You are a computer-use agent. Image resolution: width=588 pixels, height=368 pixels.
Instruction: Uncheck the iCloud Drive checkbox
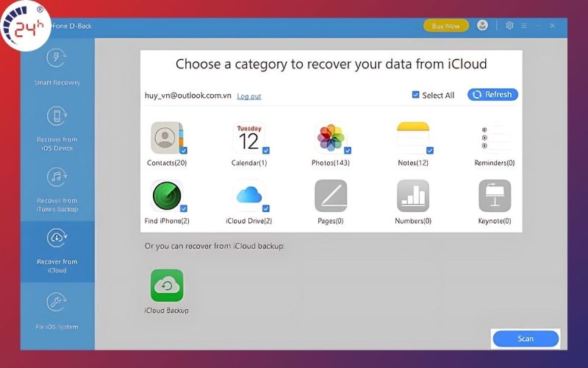266,208
